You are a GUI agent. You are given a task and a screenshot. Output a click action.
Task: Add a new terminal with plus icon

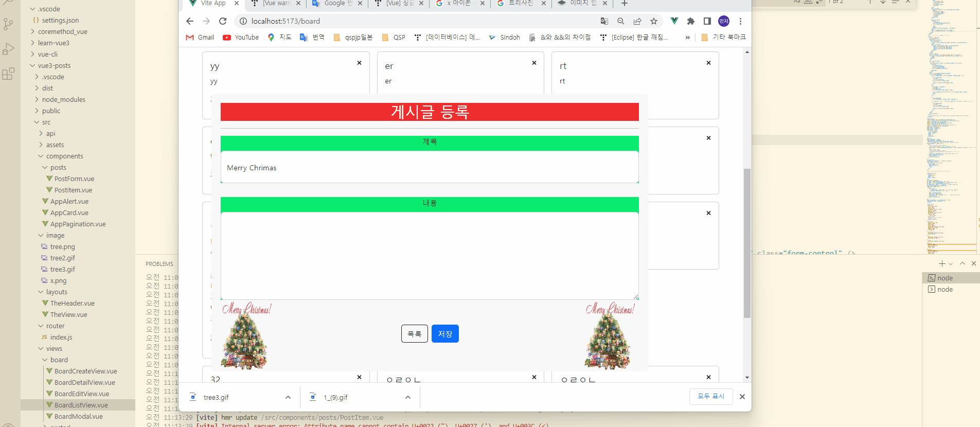point(942,263)
